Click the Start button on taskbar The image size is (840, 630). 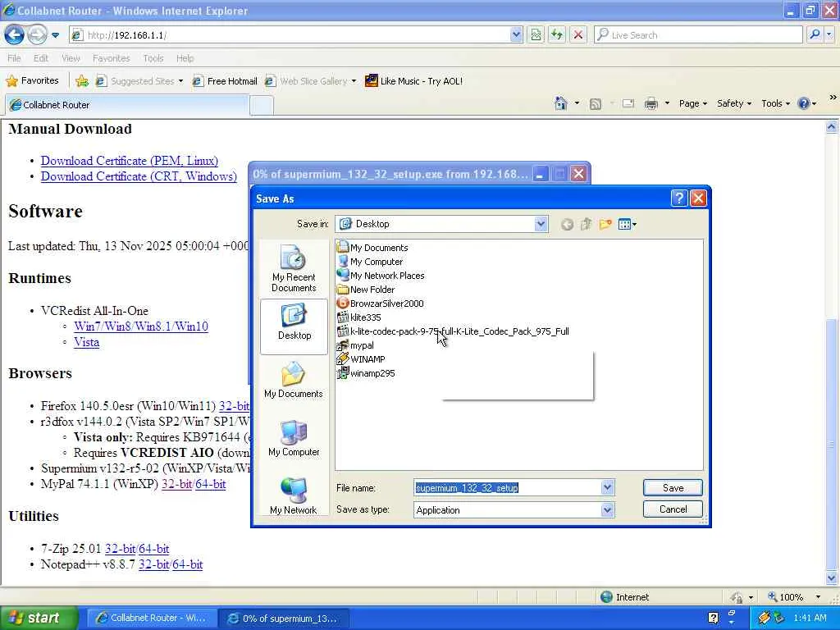point(39,618)
